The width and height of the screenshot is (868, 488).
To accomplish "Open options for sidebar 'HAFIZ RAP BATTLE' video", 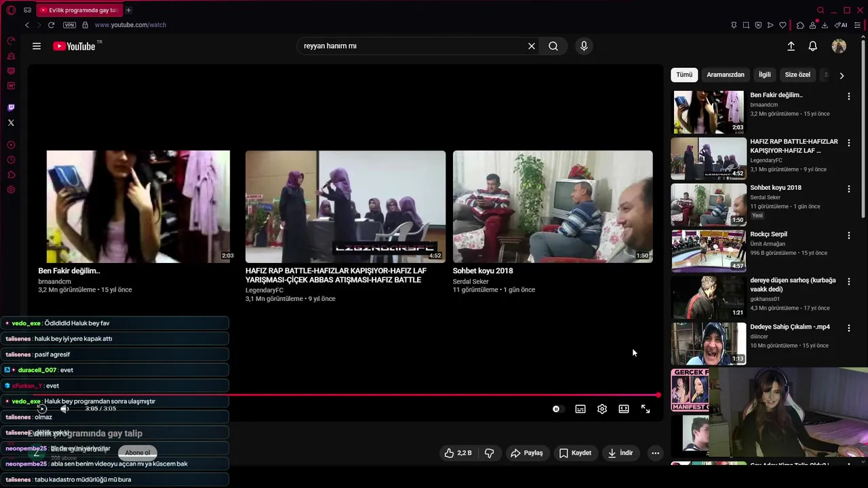I will (848, 143).
